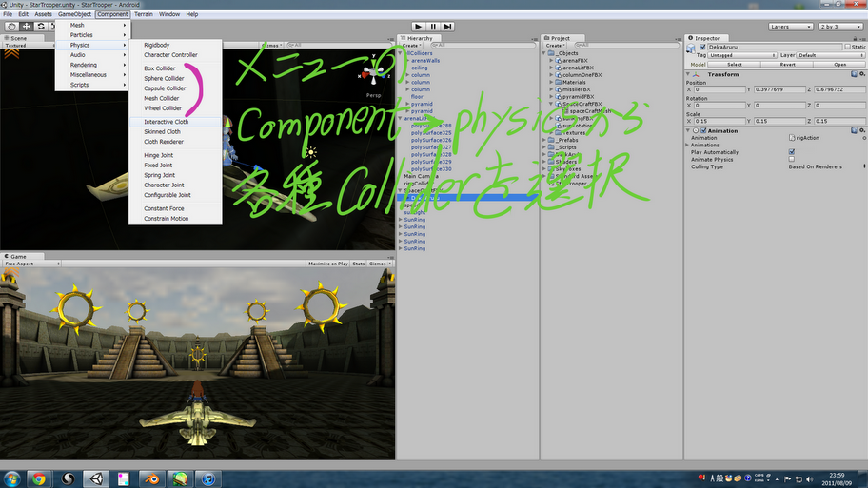
Task: Click the Step frame button
Action: [x=448, y=27]
